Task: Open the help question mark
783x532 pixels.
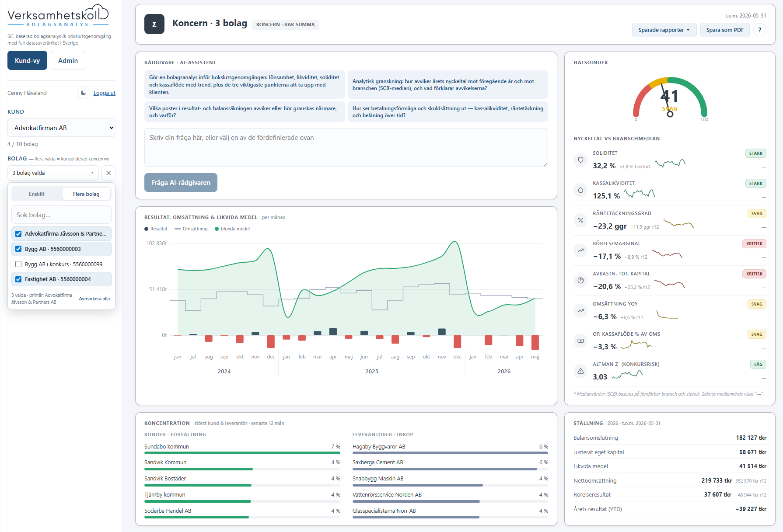Action: click(760, 30)
